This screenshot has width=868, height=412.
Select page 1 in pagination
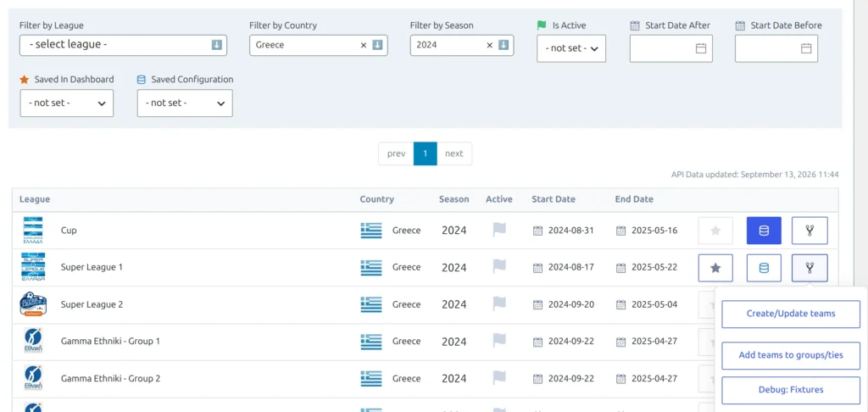point(426,153)
